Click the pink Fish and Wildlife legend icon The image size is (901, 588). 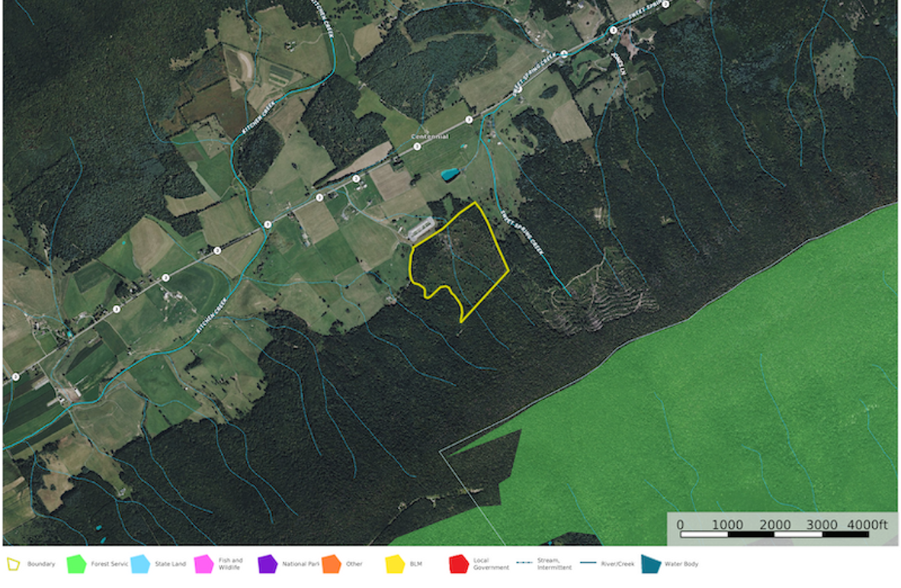(x=204, y=564)
